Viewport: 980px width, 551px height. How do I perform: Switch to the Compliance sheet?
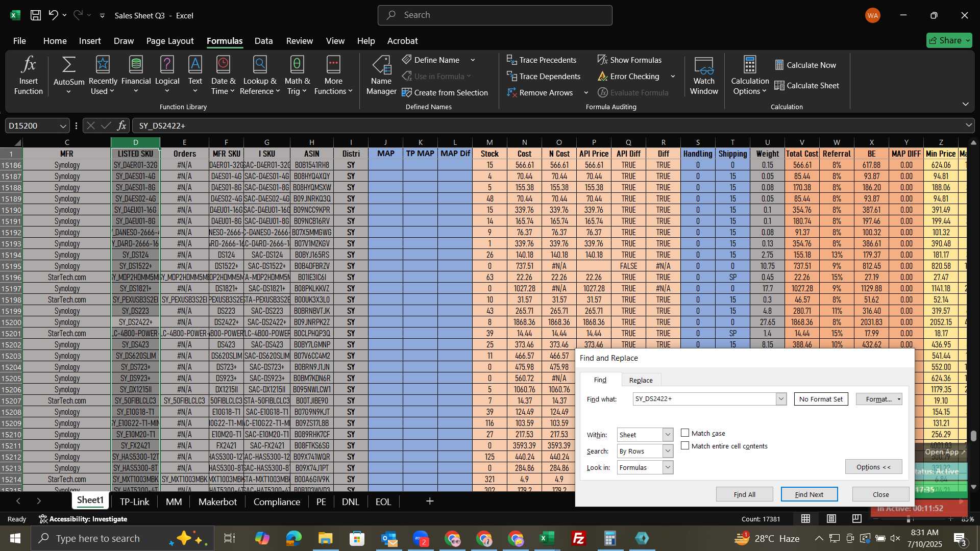click(277, 502)
